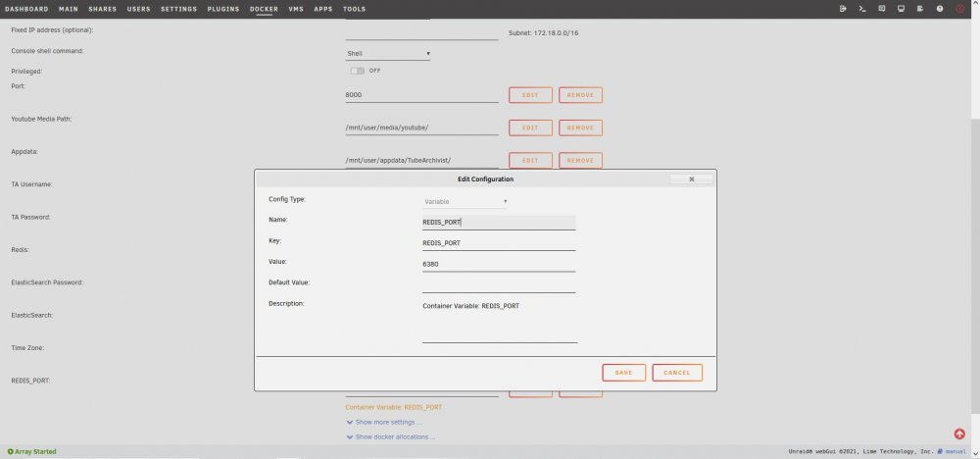Viewport: 980px width, 459px height.
Task: Open the feedback icon in top bar
Action: tap(882, 9)
